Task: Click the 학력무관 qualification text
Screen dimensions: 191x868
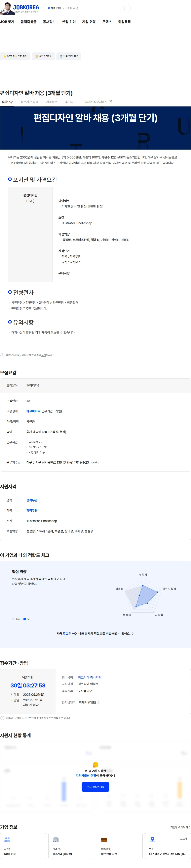Action: [x=32, y=510]
